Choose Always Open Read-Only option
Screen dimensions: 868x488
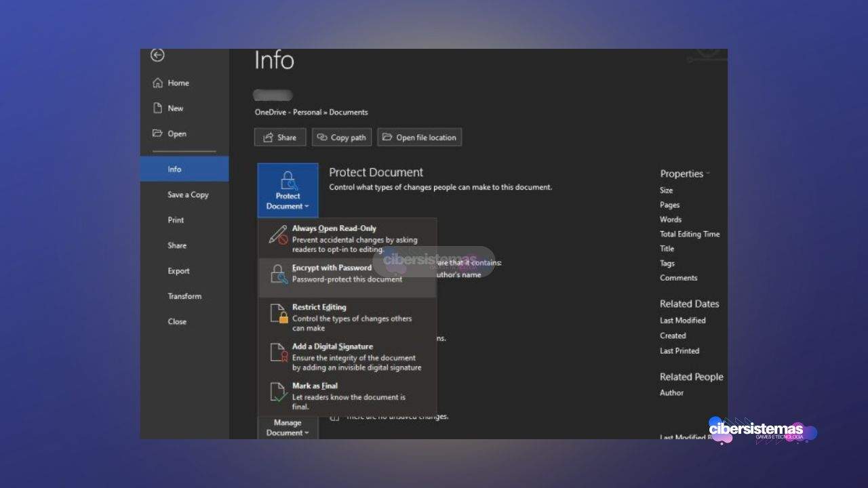click(x=347, y=239)
